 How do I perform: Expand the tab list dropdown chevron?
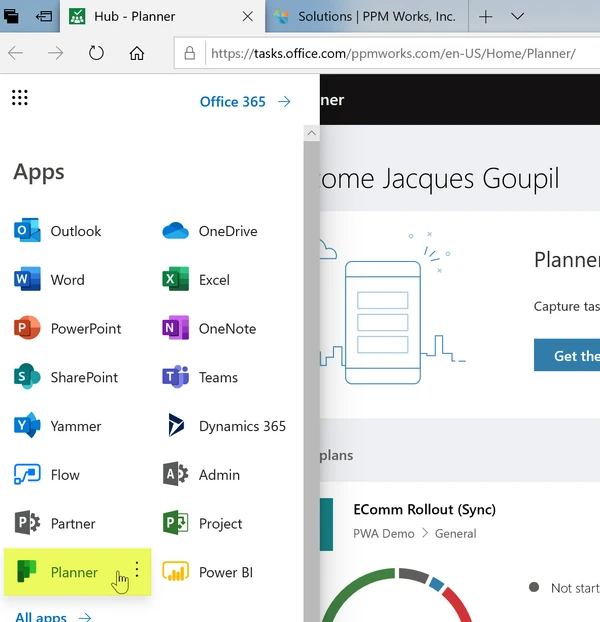pyautogui.click(x=517, y=16)
